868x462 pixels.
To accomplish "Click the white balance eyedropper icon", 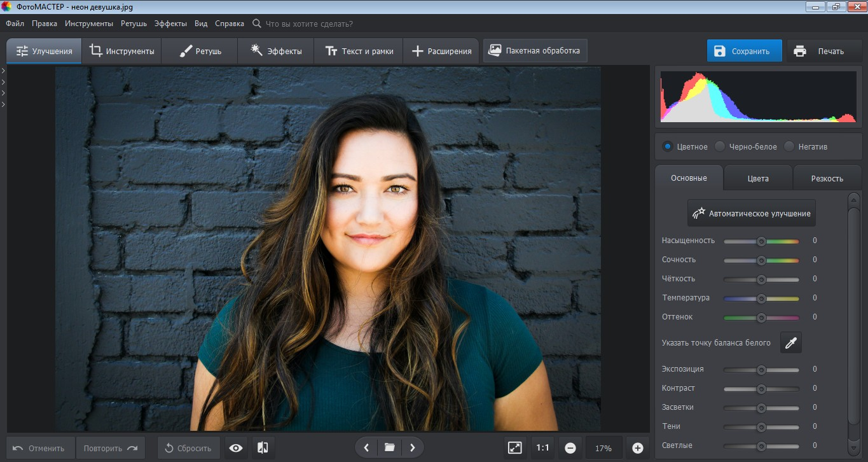I will pos(790,343).
